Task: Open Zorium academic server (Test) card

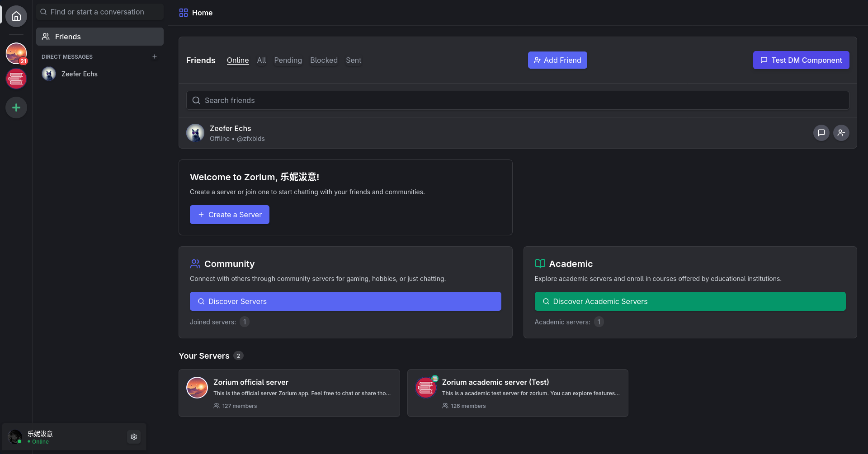Action: 518,393
